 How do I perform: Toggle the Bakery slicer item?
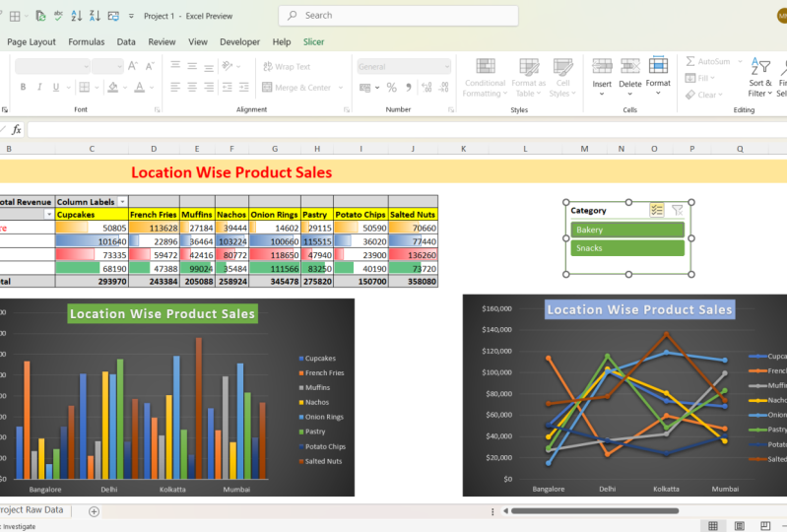(x=627, y=230)
